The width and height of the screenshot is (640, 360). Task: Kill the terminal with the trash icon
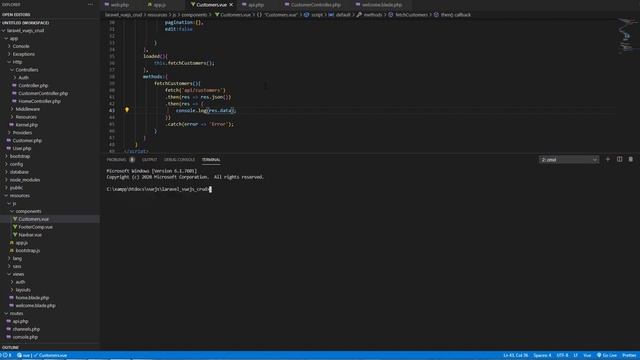pyautogui.click(x=631, y=159)
